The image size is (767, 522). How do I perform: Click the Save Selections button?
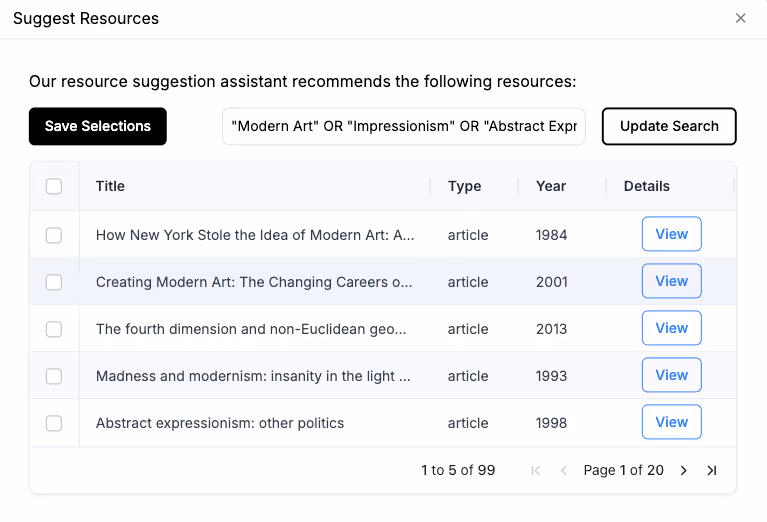[x=98, y=126]
